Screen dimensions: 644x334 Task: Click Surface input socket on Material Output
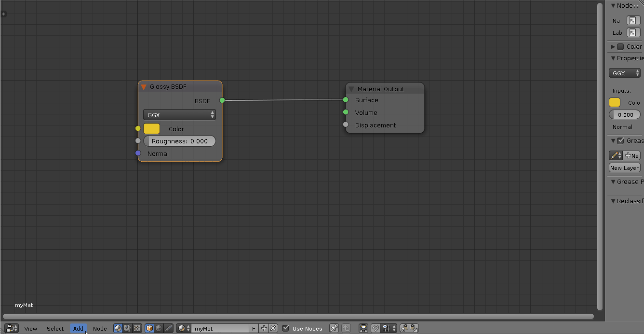(346, 100)
